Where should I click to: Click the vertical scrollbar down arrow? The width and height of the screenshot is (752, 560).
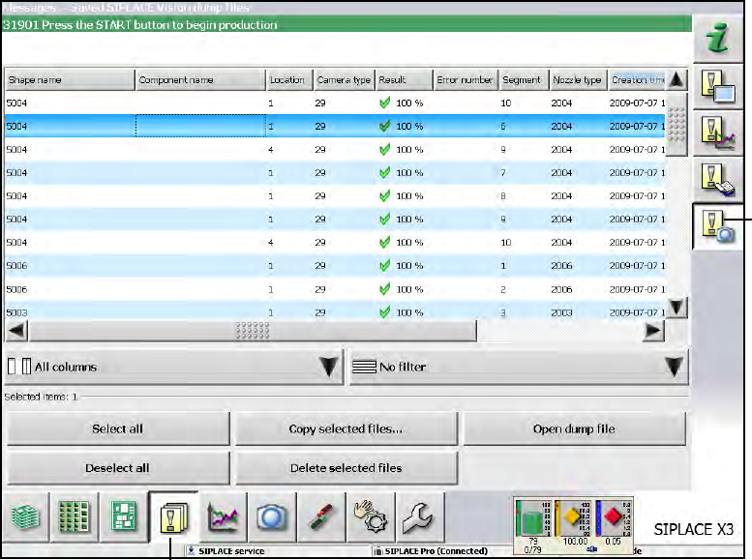677,308
